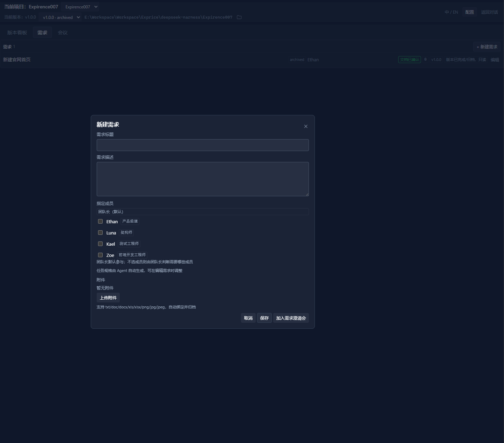
Task: Click the v1.0.0 badge on requirement row
Action: 436,60
